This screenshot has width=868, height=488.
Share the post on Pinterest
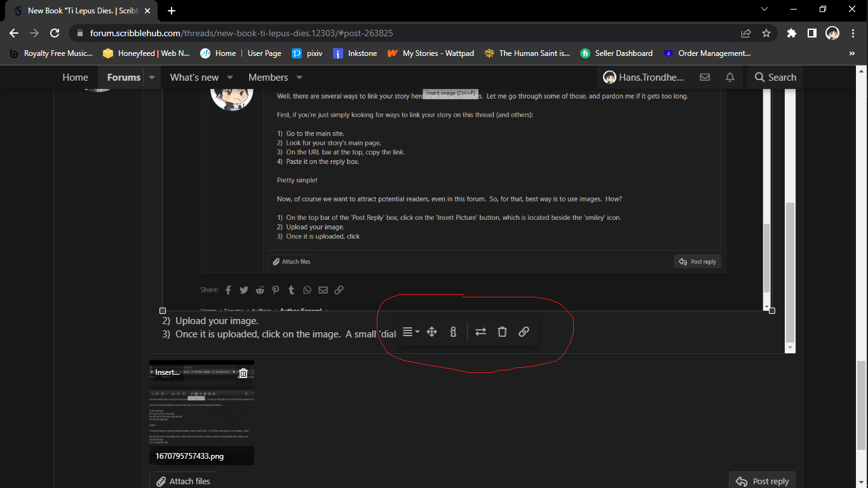(x=275, y=289)
